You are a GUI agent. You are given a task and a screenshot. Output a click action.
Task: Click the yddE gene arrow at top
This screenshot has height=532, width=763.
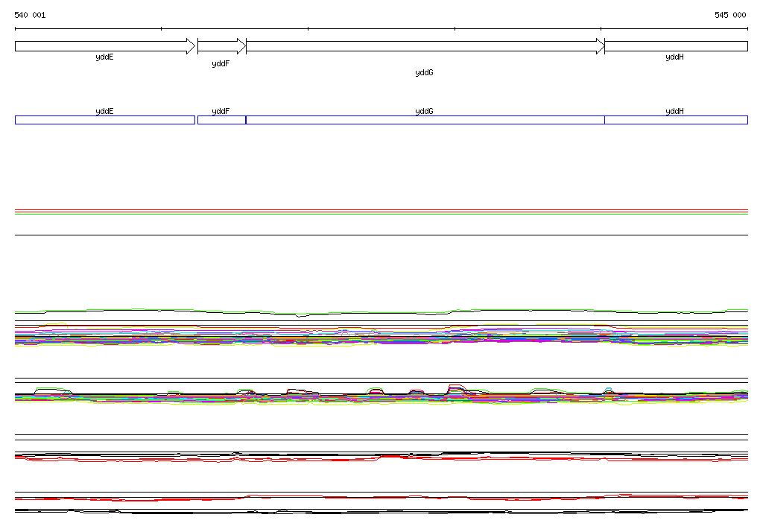(x=104, y=46)
